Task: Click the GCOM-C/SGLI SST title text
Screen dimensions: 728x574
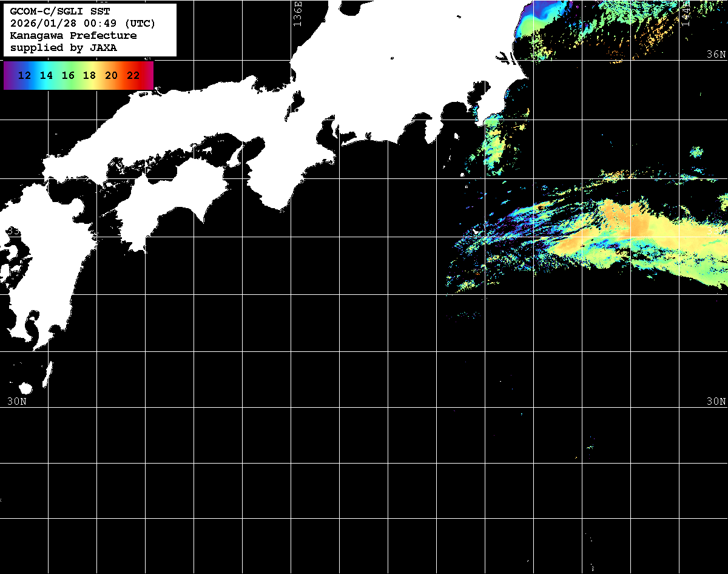Action: (x=60, y=12)
